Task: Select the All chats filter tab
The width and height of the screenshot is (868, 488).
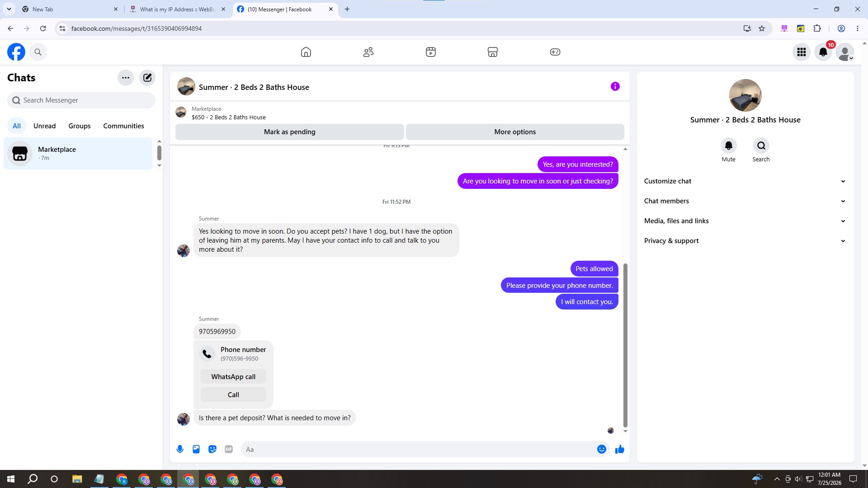Action: (17, 126)
